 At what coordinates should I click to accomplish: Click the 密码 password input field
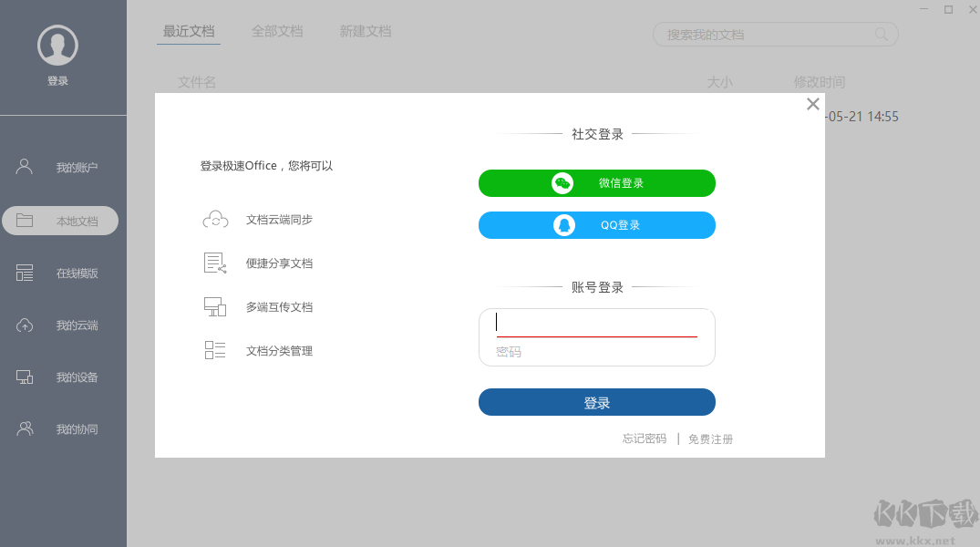[x=596, y=352]
